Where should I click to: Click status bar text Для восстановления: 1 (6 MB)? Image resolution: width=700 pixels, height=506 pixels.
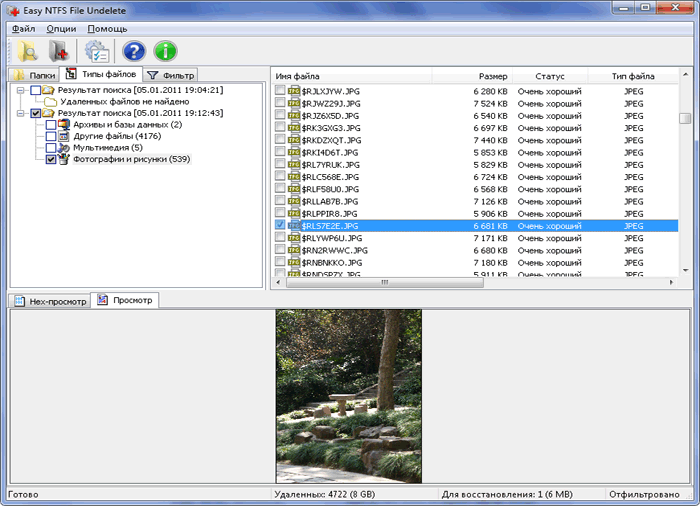click(x=507, y=494)
